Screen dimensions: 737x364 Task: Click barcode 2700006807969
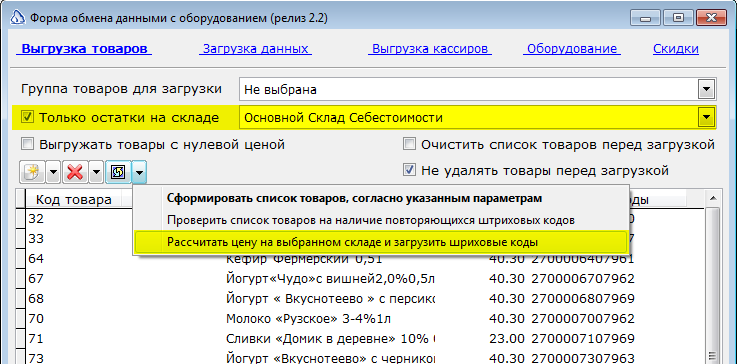pos(583,299)
